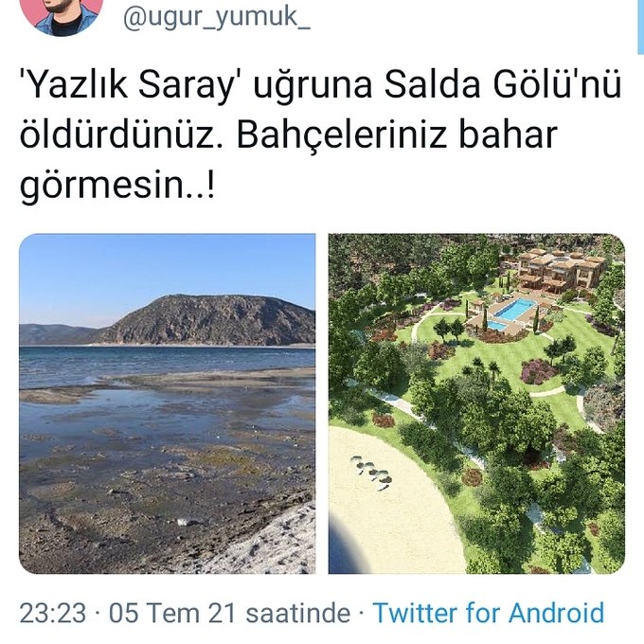Click the word 'görmesin..!' in tweet
The width and height of the screenshot is (644, 644).
point(117,185)
